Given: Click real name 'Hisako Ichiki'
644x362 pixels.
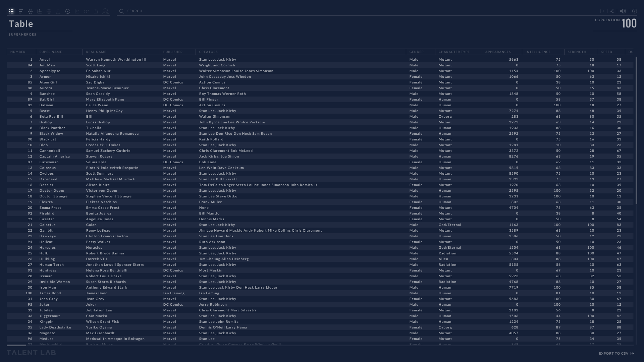Looking at the screenshot, I should 98,77.
